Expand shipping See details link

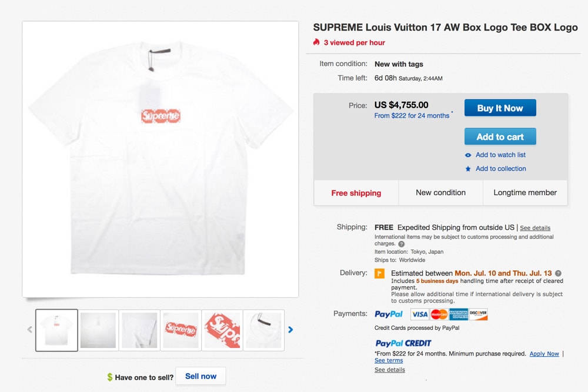tap(535, 228)
